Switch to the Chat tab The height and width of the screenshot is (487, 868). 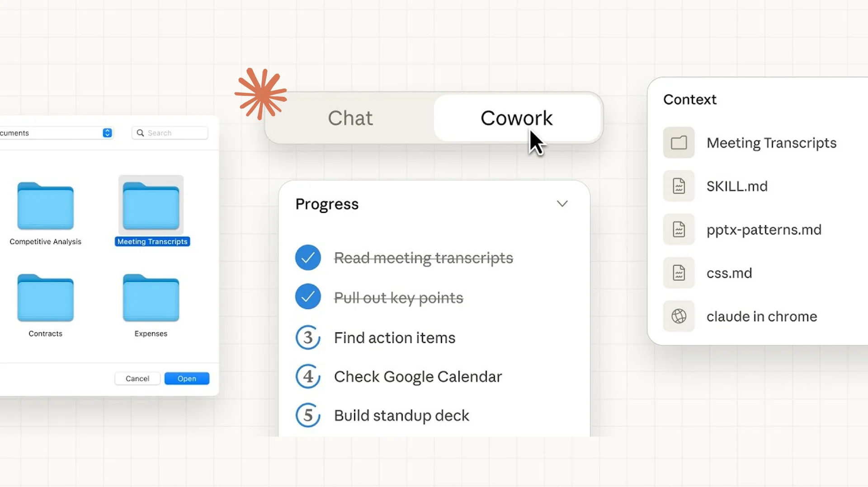(x=350, y=118)
